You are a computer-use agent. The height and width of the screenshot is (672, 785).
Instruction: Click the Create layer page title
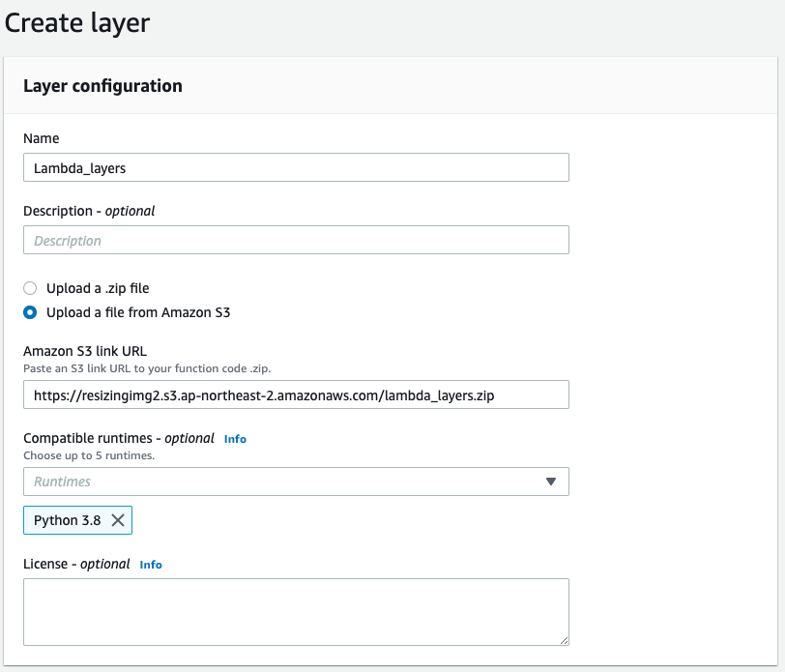click(x=77, y=22)
